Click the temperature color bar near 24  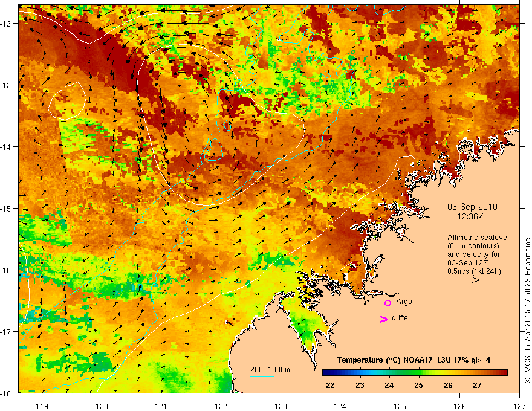tap(389, 373)
